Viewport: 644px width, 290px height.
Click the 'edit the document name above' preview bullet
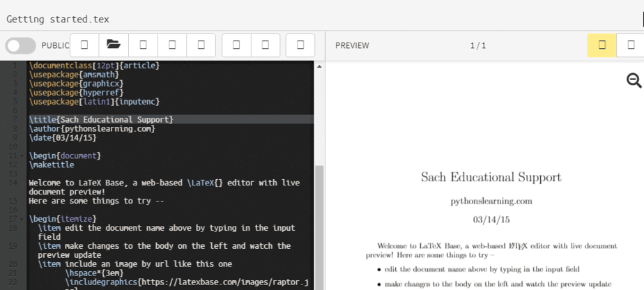coord(482,270)
